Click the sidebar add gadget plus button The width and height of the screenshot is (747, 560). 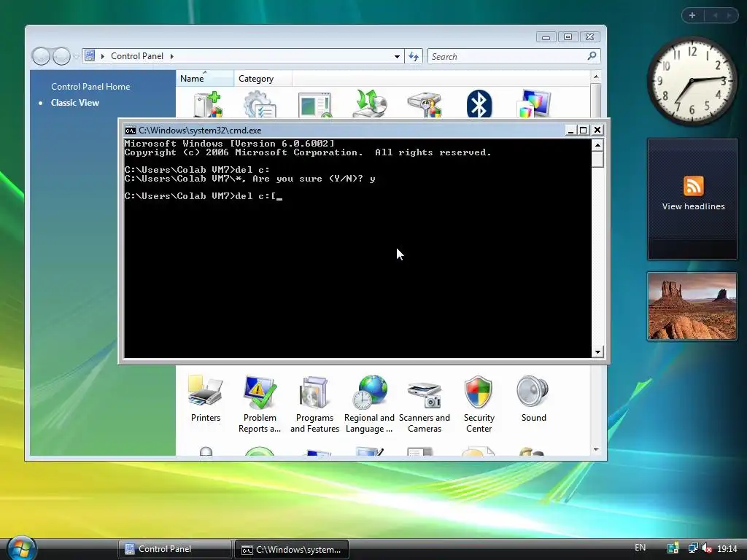click(692, 15)
